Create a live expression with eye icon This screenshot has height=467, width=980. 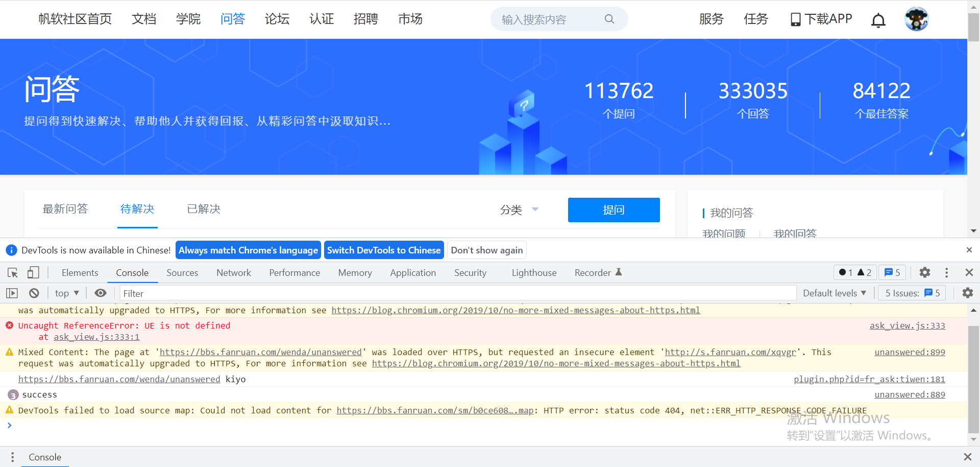pos(101,293)
